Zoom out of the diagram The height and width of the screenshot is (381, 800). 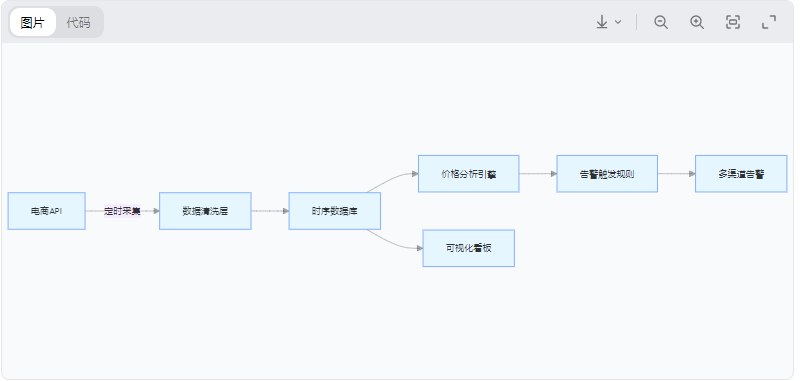661,22
